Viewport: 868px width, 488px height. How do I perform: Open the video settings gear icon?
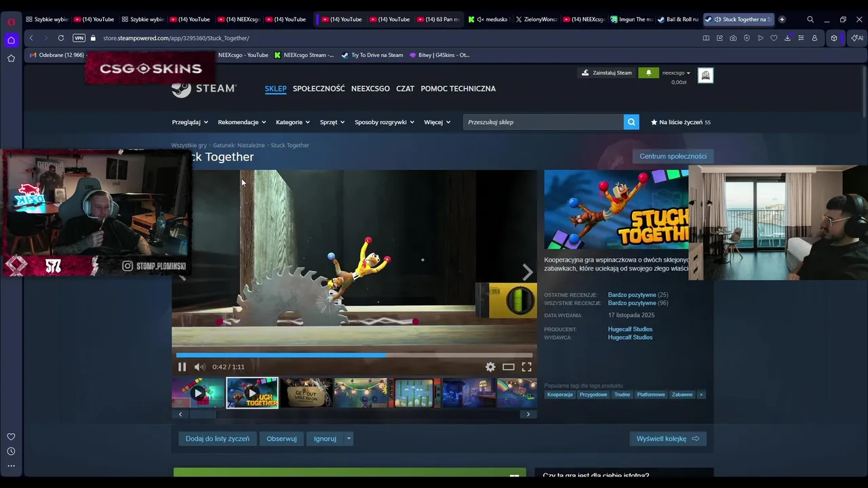[x=490, y=367]
